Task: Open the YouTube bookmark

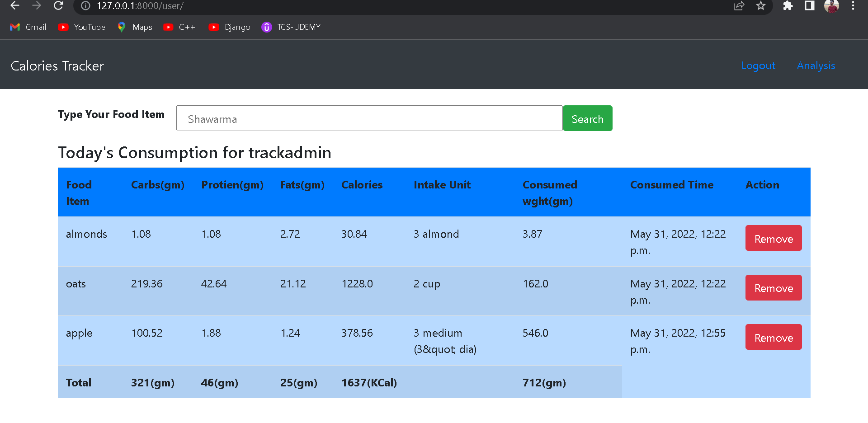Action: 81,27
